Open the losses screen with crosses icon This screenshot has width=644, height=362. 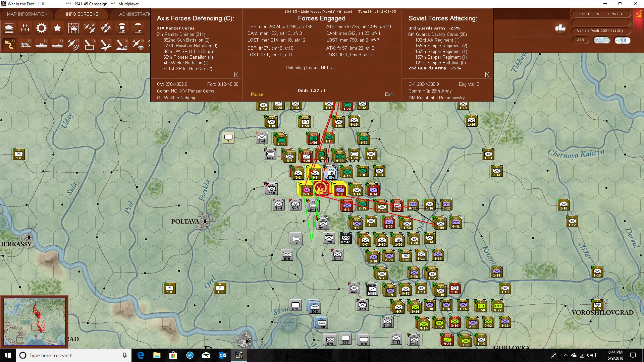25,28
